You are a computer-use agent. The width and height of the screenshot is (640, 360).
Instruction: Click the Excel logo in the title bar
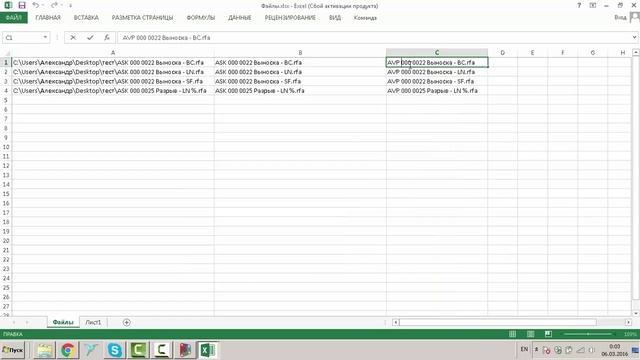pos(8,5)
